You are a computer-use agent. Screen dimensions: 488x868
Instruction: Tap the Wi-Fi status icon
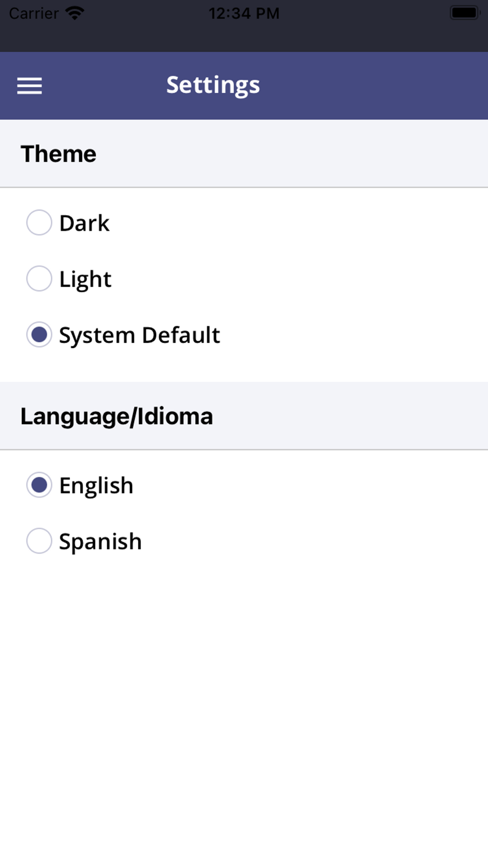[75, 13]
